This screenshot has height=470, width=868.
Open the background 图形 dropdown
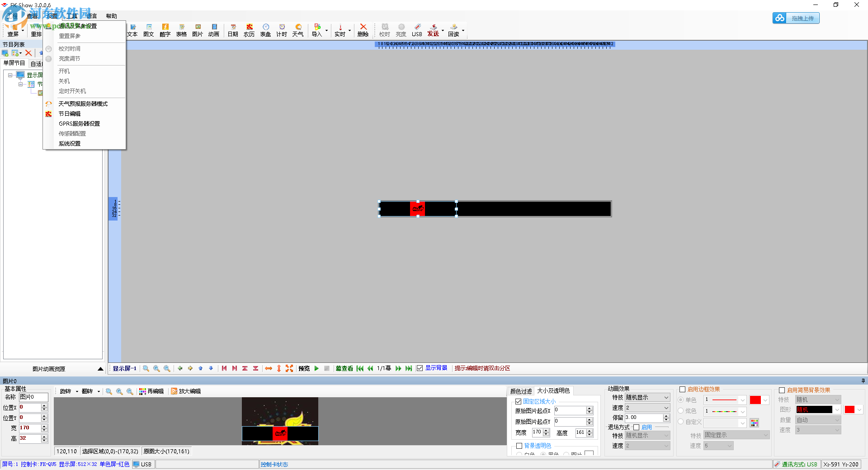click(x=818, y=409)
